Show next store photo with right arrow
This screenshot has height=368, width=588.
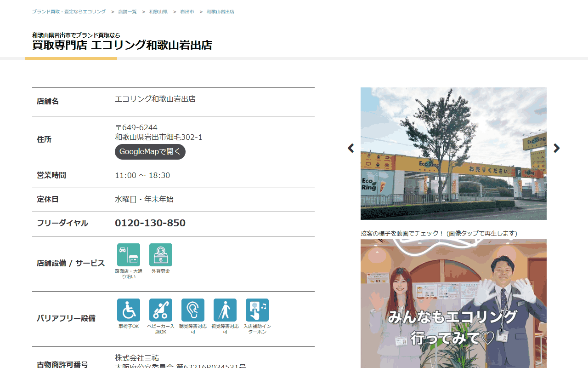557,148
